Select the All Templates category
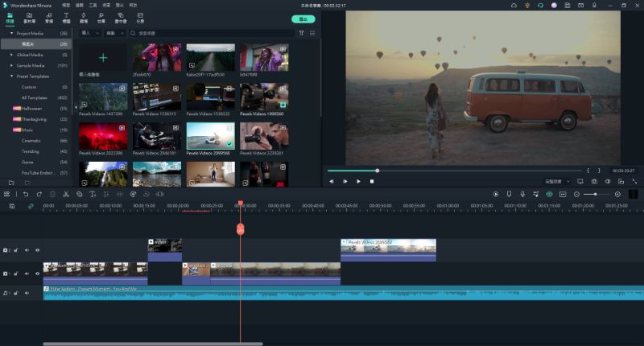644x346 pixels. point(36,97)
